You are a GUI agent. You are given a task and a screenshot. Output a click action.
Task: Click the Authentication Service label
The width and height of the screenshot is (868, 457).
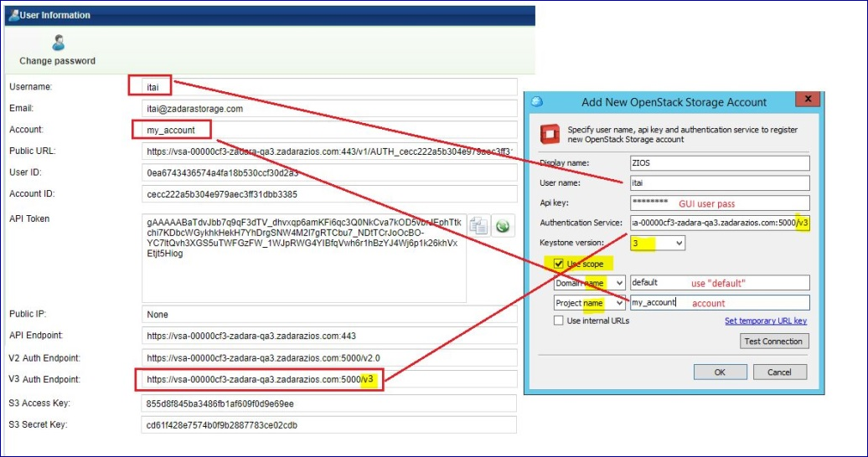click(581, 223)
